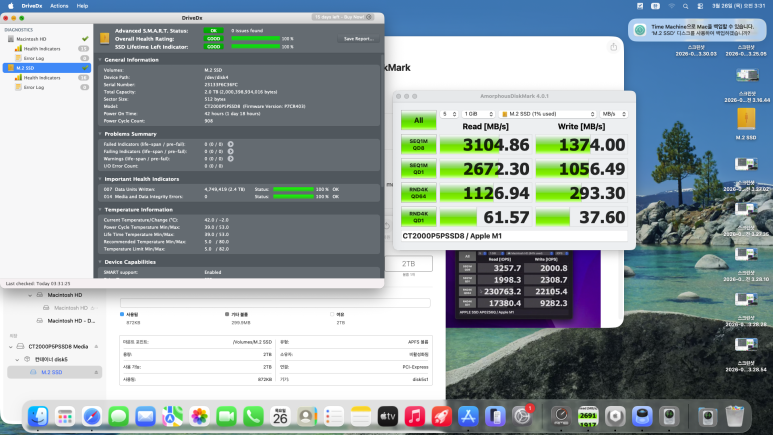Open Finder from the dock

[38, 417]
